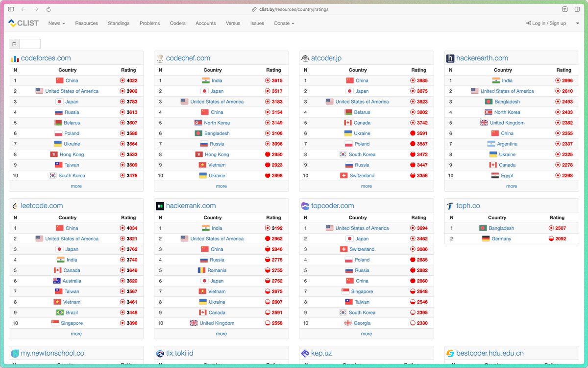Screen dimensions: 588x368
Task: Click rating 3694 for USA on topcoder
Action: coord(422,228)
